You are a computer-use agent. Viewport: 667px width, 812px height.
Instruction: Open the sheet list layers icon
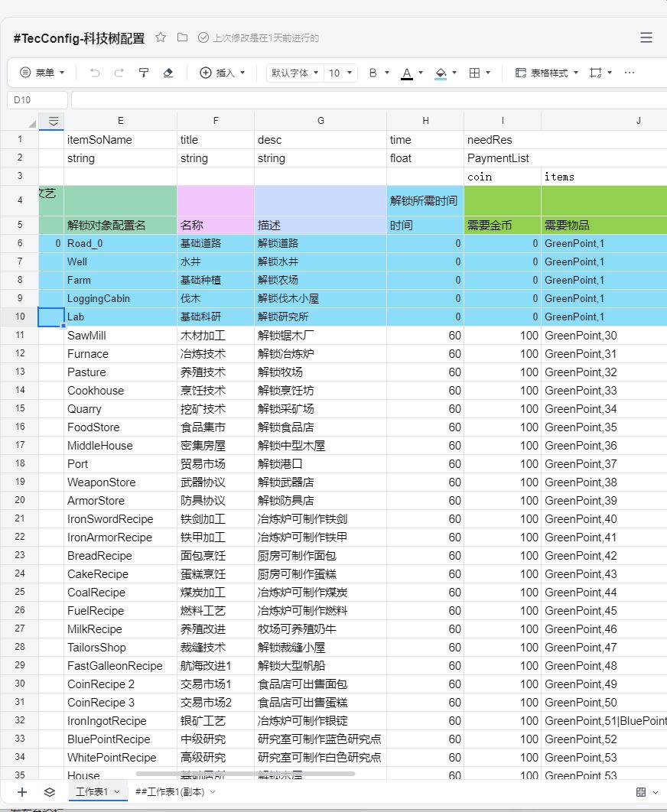pyautogui.click(x=50, y=792)
